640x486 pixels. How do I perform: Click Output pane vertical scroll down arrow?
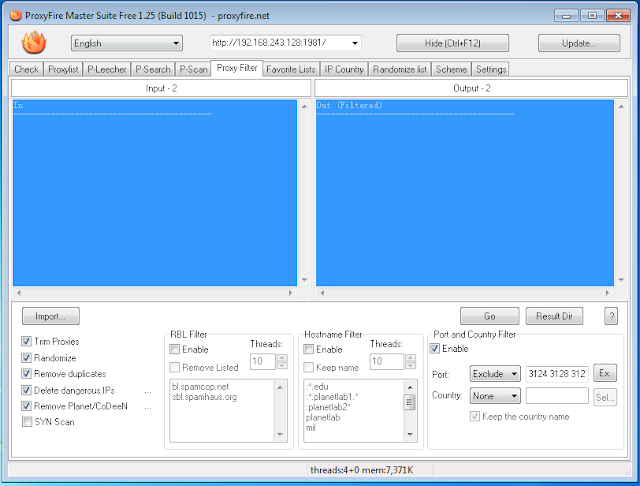point(621,280)
